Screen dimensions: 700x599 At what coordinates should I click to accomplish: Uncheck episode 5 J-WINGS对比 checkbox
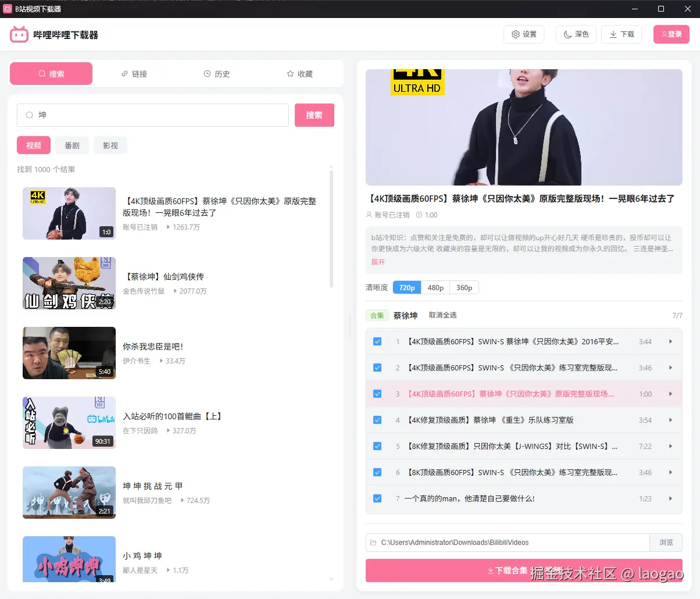click(x=377, y=446)
